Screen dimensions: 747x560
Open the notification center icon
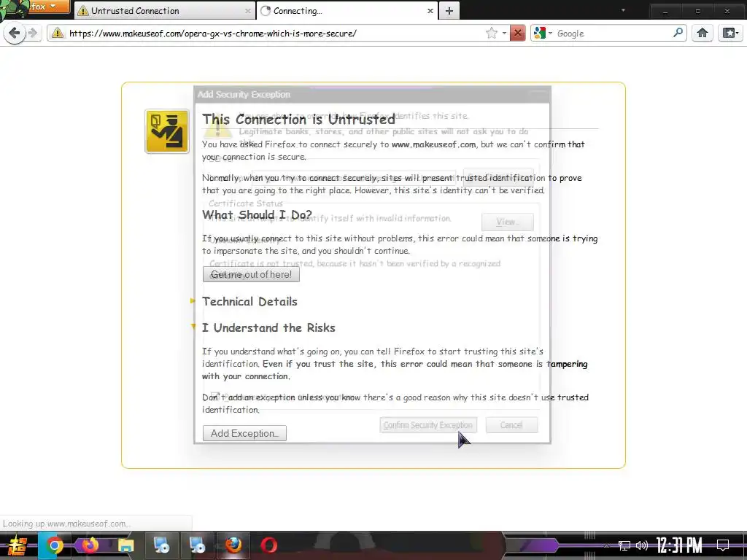coord(723,545)
